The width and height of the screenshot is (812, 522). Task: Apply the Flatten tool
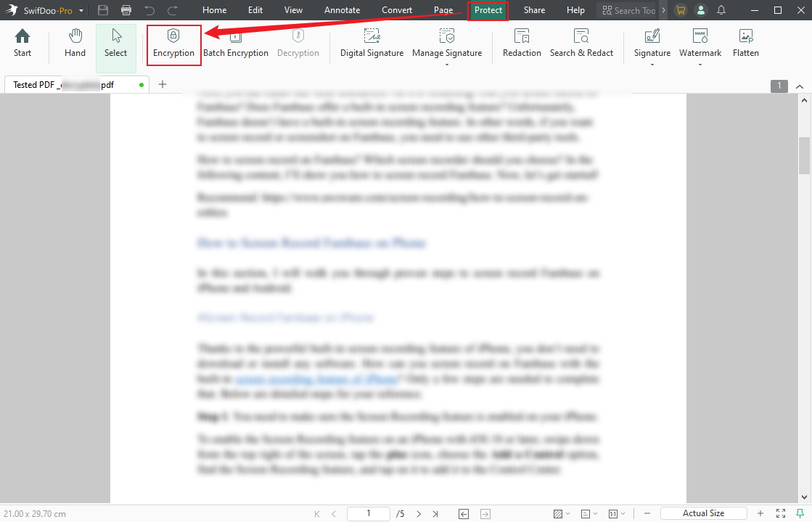click(745, 44)
